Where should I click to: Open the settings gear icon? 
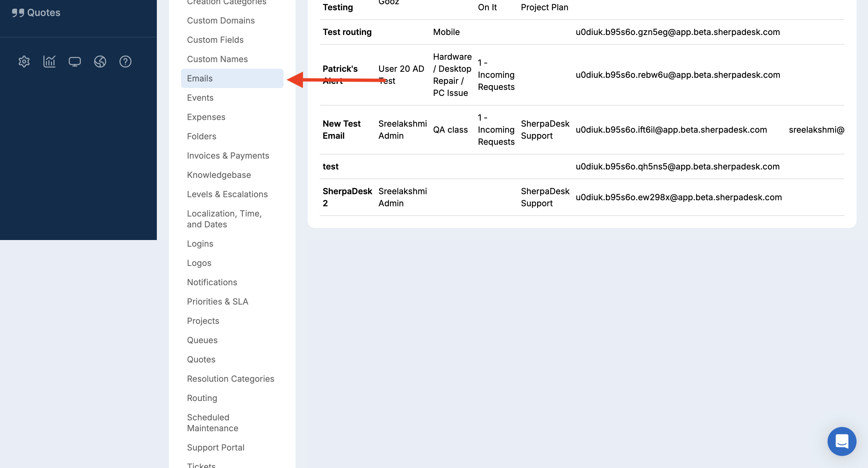click(24, 61)
